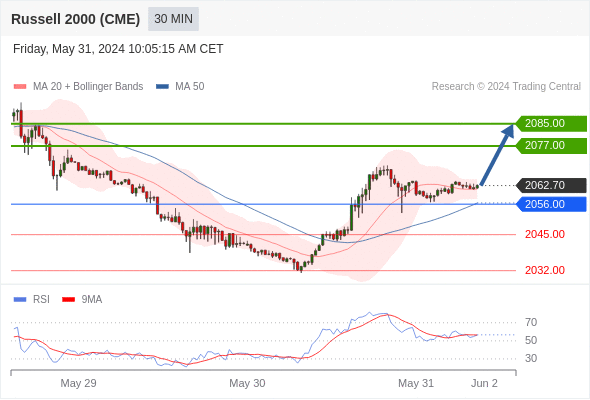This screenshot has height=400, width=590.
Task: Click the 9MA legend label
Action: click(x=92, y=300)
